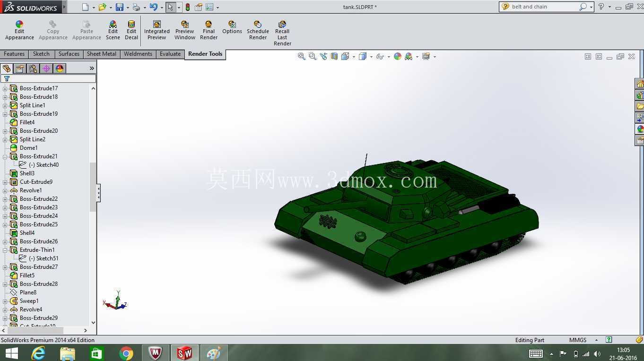The image size is (644, 361).
Task: Open the Paint app from the taskbar
Action: coord(214,353)
